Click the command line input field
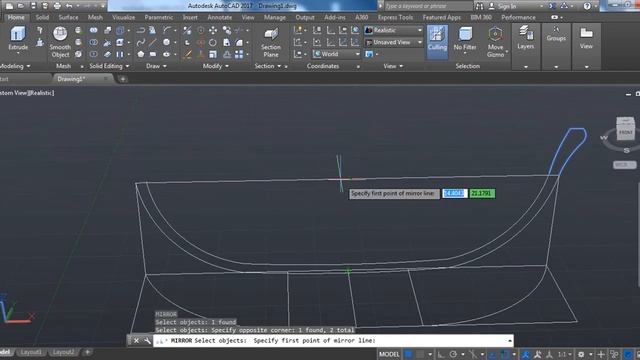640x360 pixels. [x=333, y=340]
